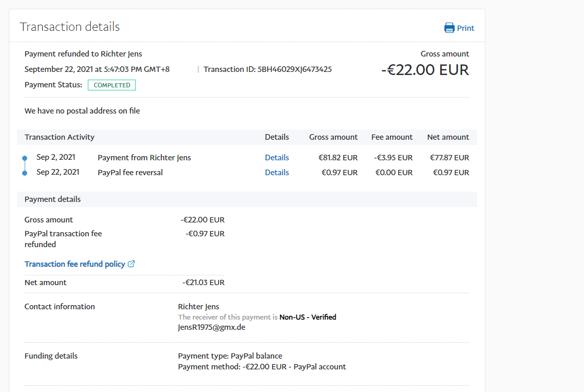The height and width of the screenshot is (392, 584).
Task: Click the Payment details section header
Action: click(x=52, y=199)
